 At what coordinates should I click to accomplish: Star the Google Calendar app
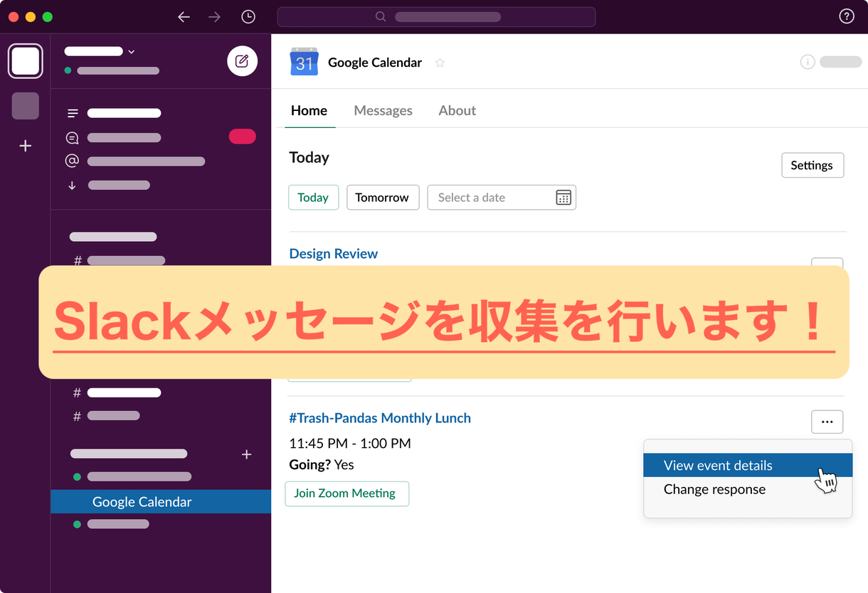click(440, 63)
